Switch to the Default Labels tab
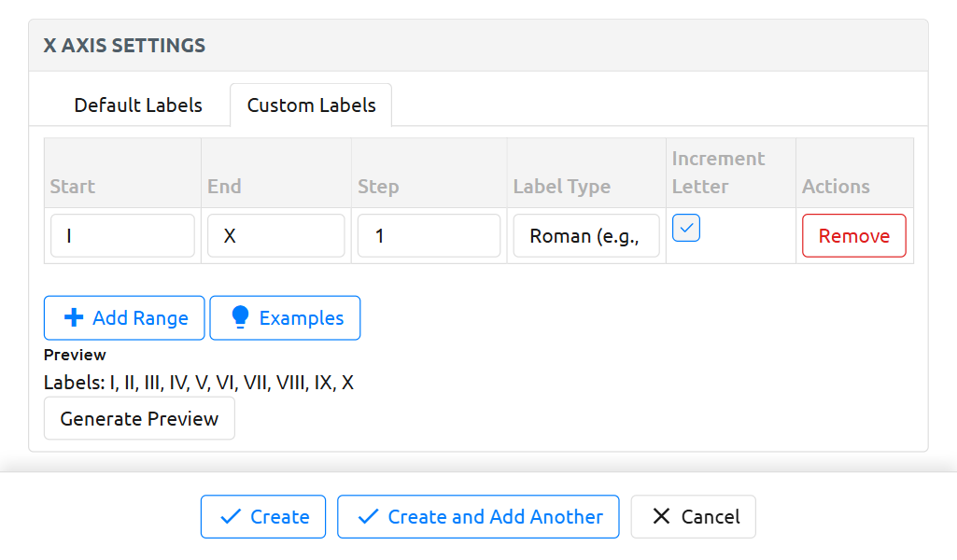 point(138,105)
